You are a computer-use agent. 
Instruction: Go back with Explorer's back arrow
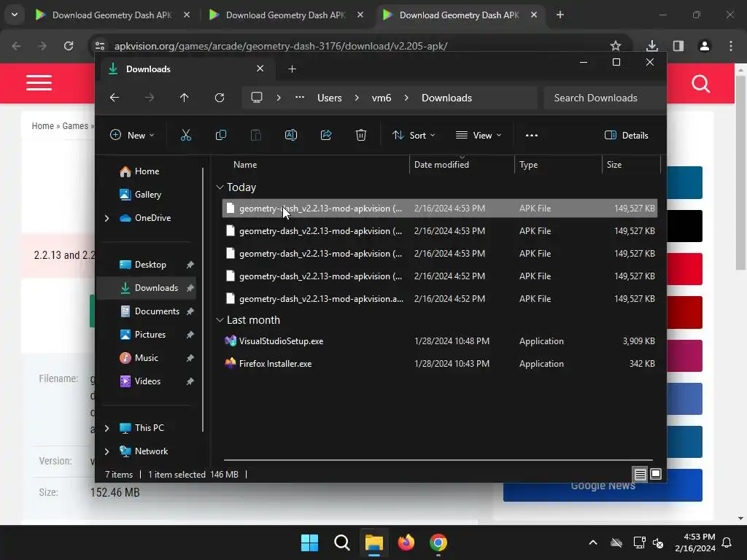(115, 98)
